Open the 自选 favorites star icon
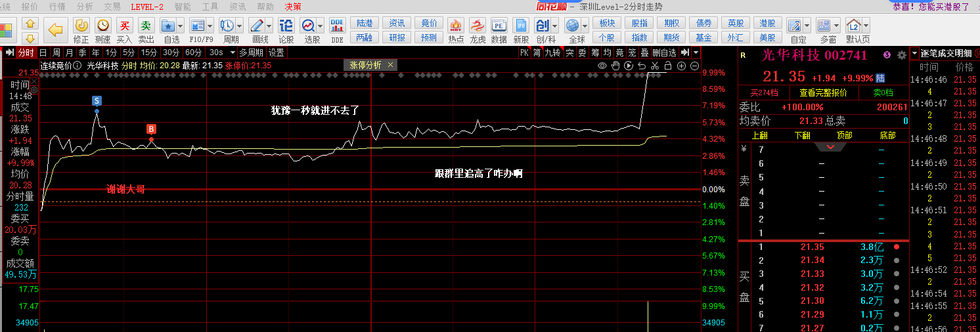This screenshot has width=980, height=332. click(168, 26)
